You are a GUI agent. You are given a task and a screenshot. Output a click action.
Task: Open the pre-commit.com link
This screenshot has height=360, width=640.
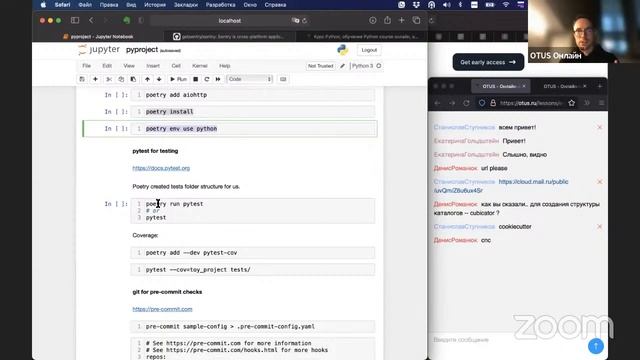(x=162, y=309)
